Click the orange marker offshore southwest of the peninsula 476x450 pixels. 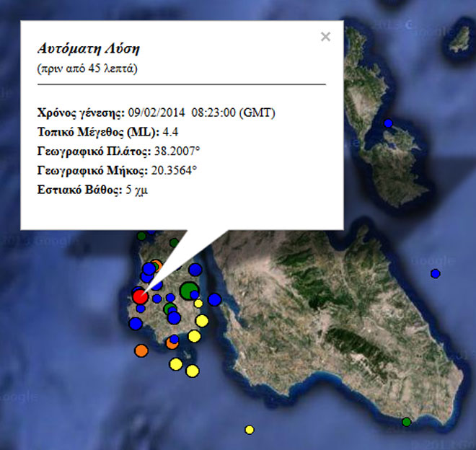[141, 350]
